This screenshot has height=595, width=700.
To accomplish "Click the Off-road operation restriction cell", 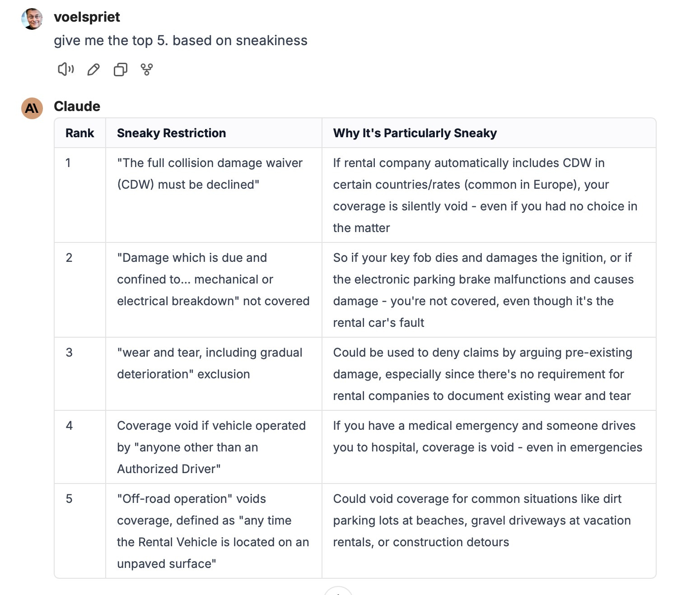I will click(214, 531).
